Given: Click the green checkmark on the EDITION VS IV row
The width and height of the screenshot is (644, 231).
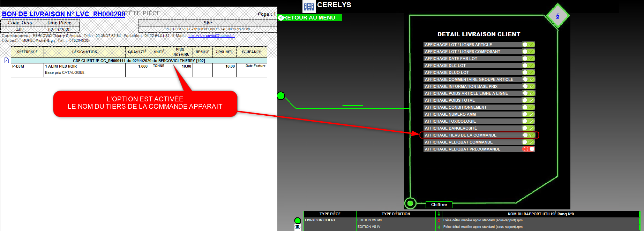Looking at the screenshot, I should pyautogui.click(x=439, y=227).
